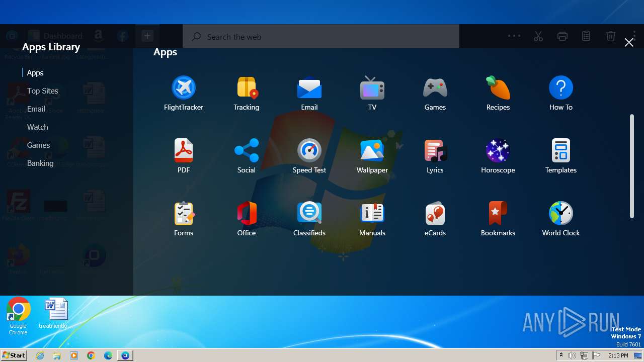
Task: Click the printer icon in toolbar
Action: 562,36
